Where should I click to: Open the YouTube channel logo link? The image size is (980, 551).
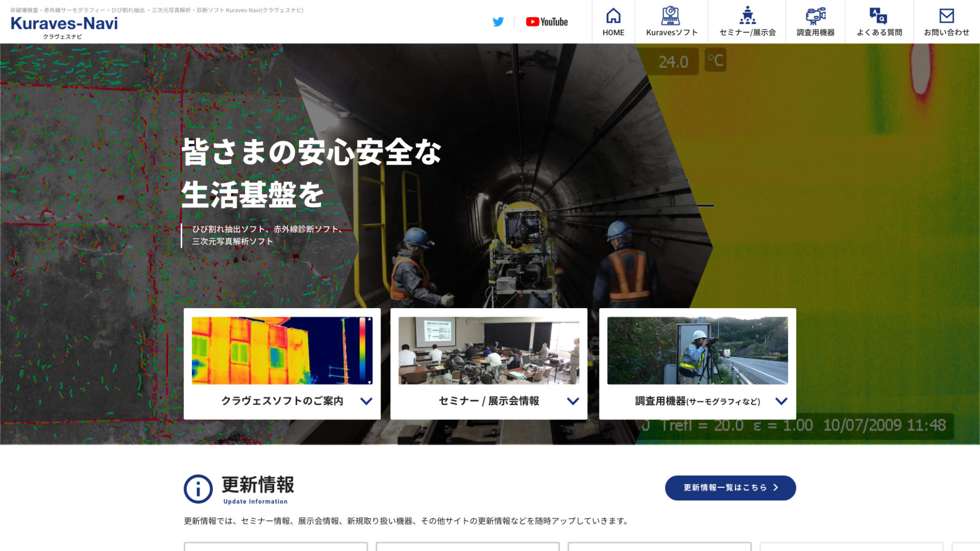546,22
